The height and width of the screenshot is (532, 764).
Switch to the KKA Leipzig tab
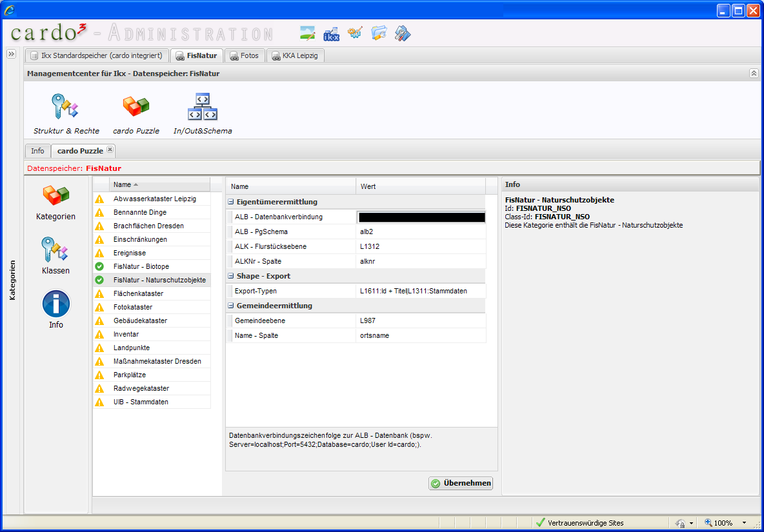click(x=296, y=56)
